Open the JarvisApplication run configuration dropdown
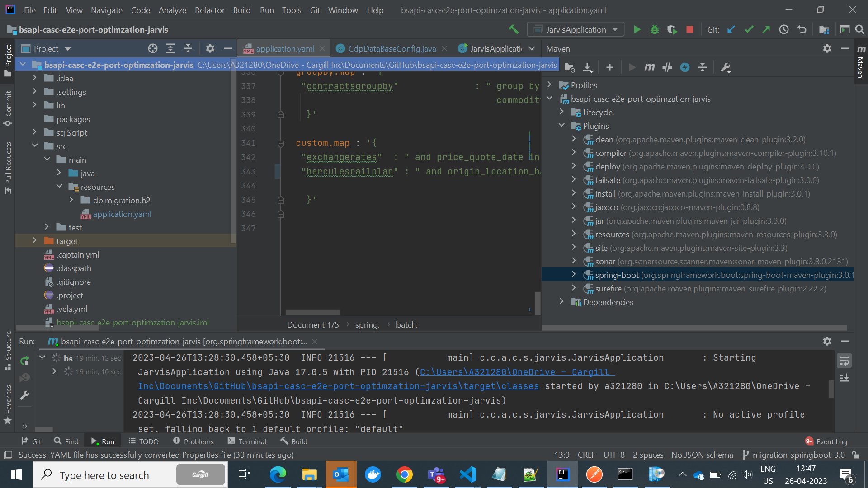This screenshot has height=488, width=868. (x=576, y=30)
